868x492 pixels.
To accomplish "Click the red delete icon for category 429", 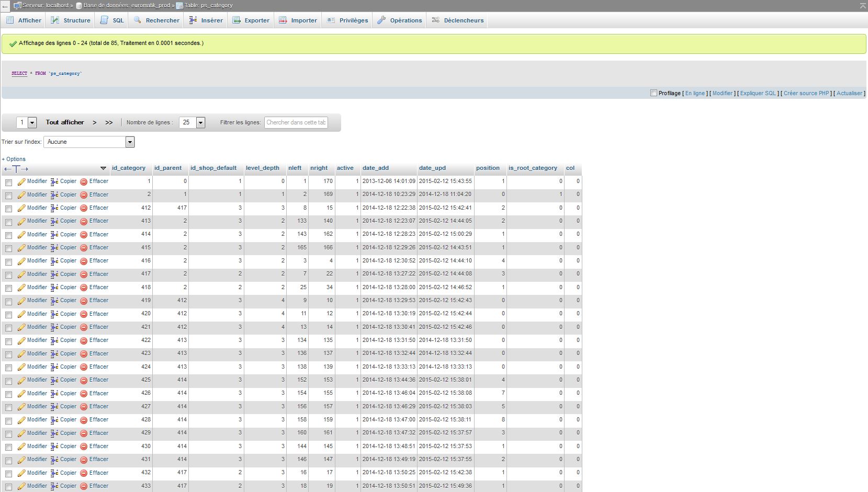I will point(84,433).
